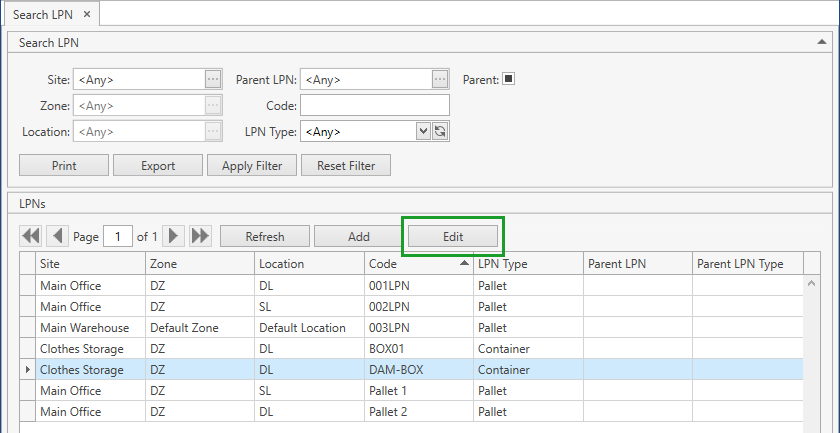Close the Search LPN tab
The height and width of the screenshot is (433, 840).
coord(86,14)
